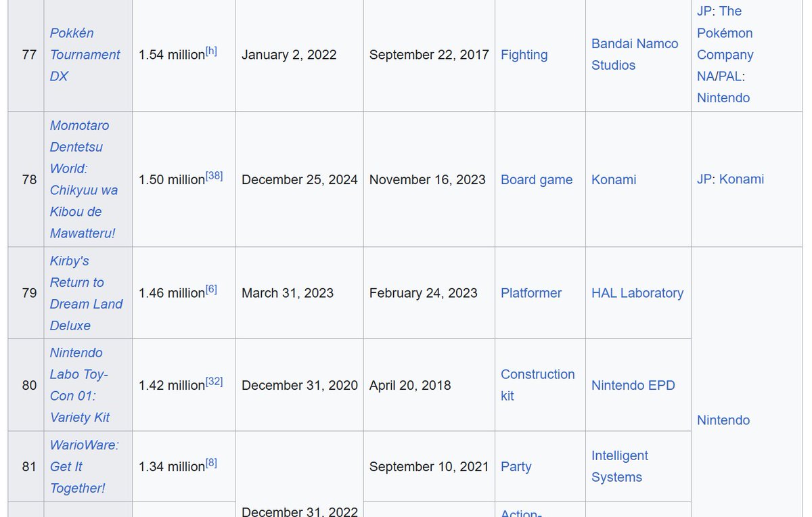Click the PAL link in the Pokkén publisher cell

(729, 76)
